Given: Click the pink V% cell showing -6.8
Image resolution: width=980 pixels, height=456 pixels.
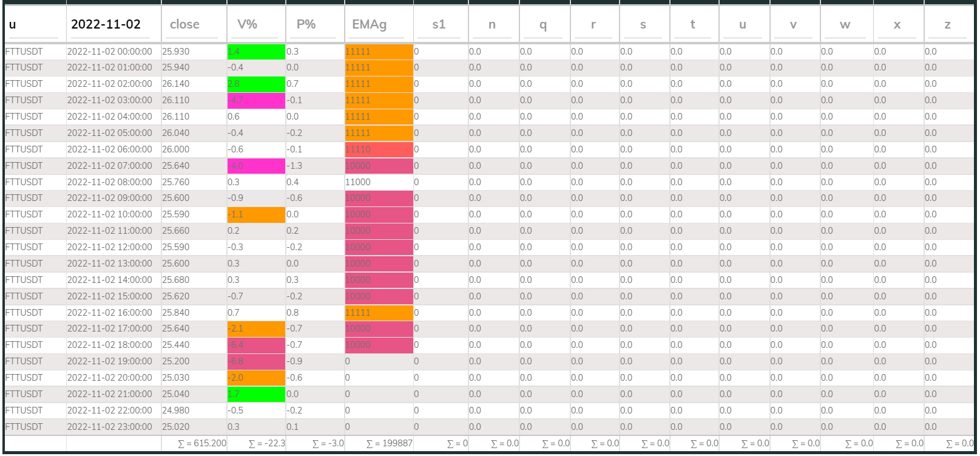Looking at the screenshot, I should [x=255, y=361].
